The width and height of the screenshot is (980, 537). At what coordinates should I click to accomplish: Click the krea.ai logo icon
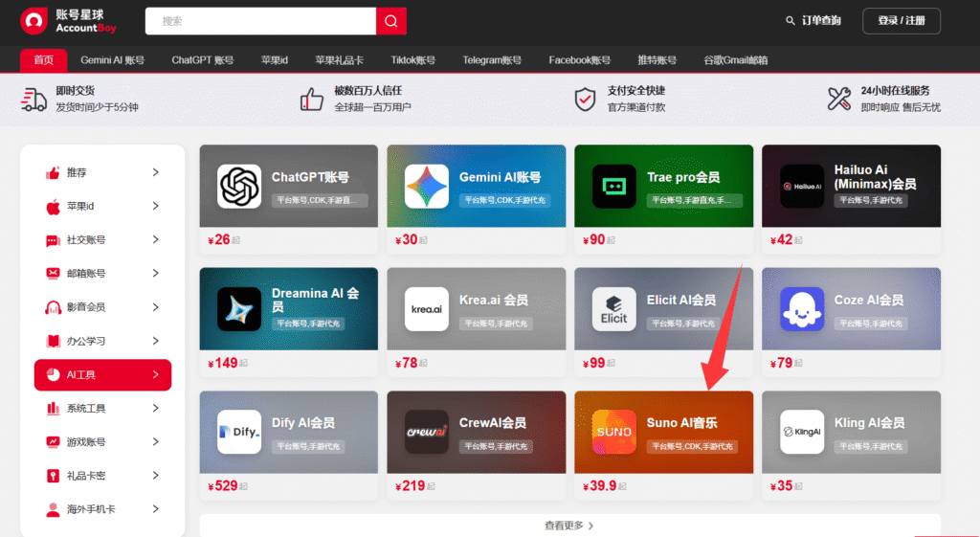tap(427, 309)
